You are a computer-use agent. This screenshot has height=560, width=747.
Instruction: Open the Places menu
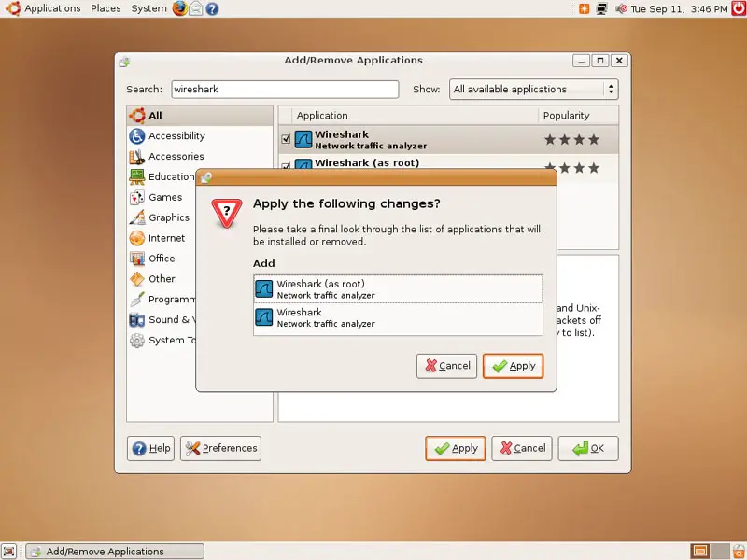(106, 8)
